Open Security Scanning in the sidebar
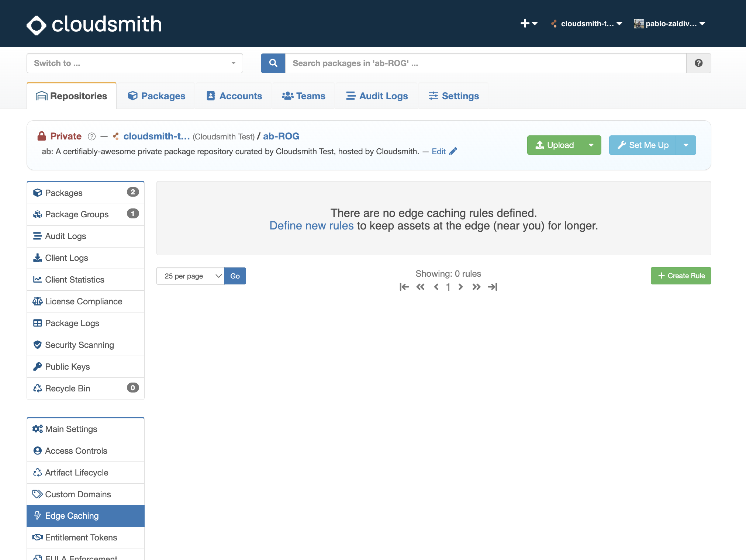This screenshot has width=746, height=560. click(x=86, y=345)
